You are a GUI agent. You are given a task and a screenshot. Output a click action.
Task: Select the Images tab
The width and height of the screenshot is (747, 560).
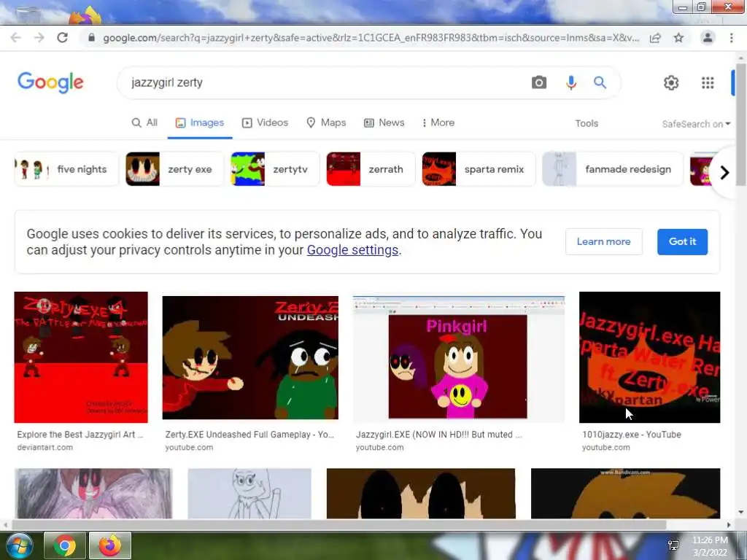point(200,122)
